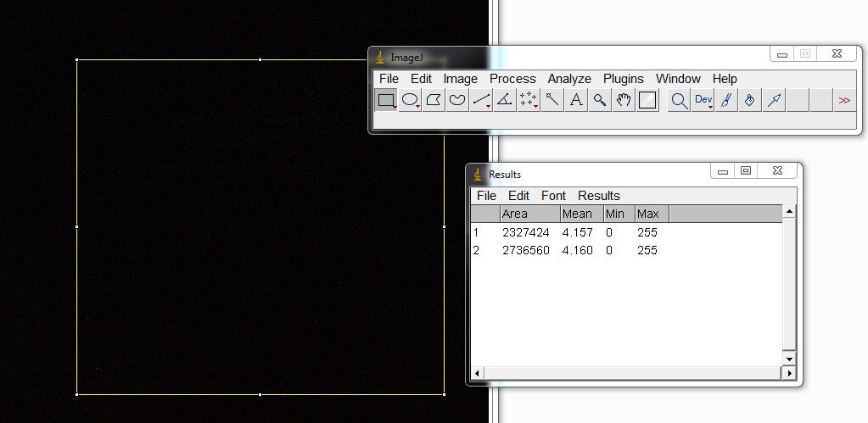Screen dimensions: 868x423
Task: Select mean value 4.160
Action: (577, 250)
